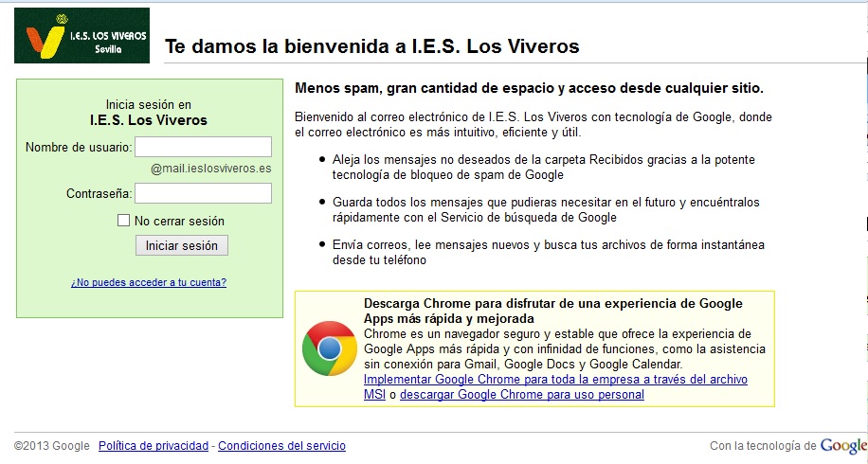Viewport: 868px width, 464px height.
Task: Follow the descargar Google Chrome para uso personal link
Action: 522,395
